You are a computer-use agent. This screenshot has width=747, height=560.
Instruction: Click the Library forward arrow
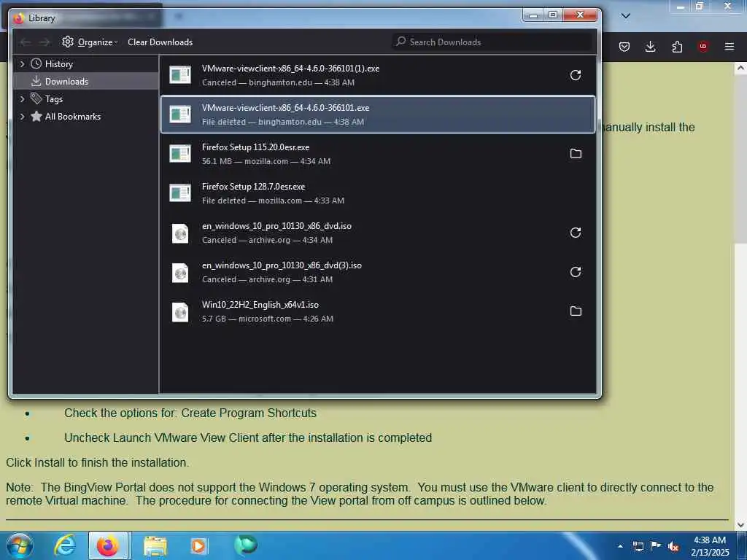click(44, 42)
